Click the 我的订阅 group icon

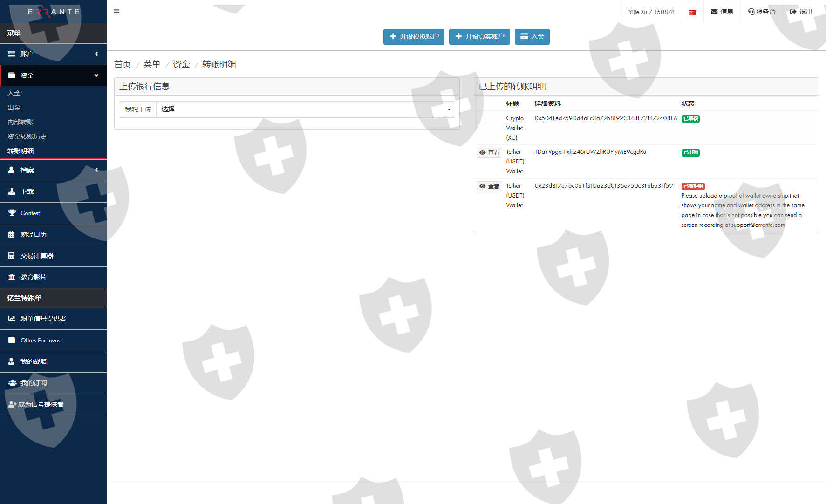coord(13,383)
